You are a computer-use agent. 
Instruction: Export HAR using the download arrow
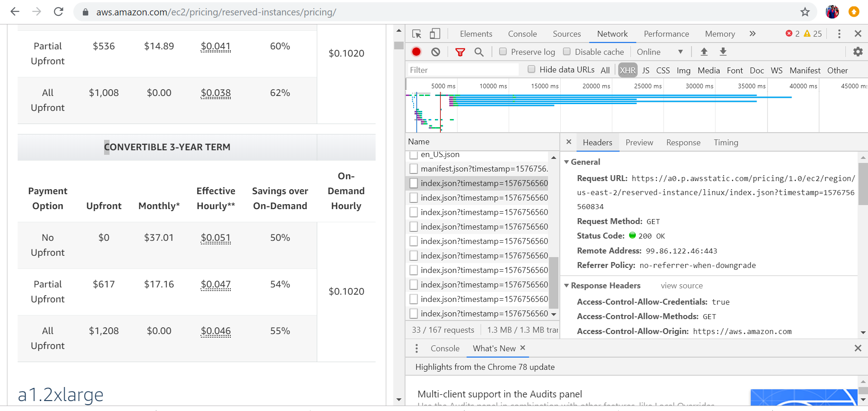(723, 52)
